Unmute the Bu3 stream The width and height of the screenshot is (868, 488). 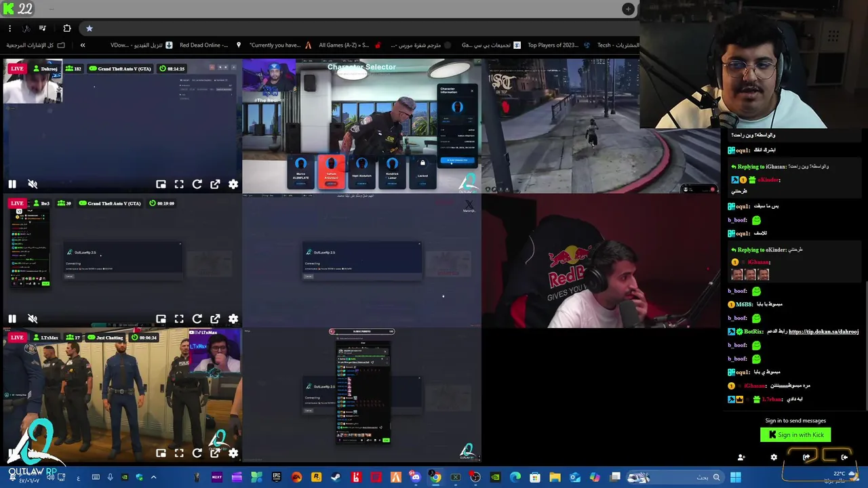point(32,319)
